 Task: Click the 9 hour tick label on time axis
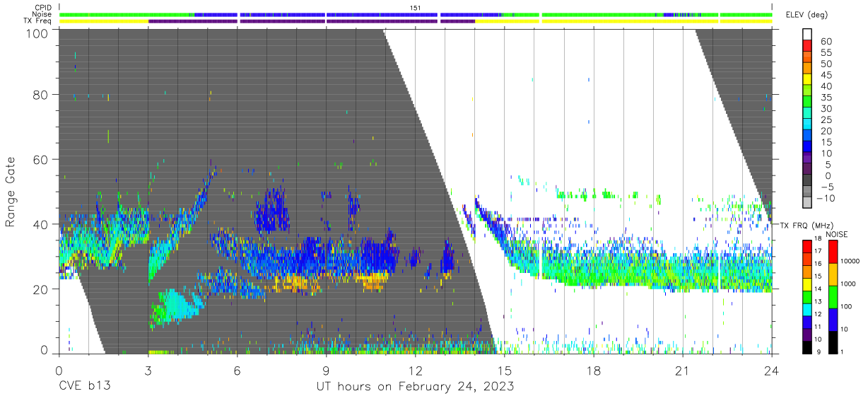point(326,371)
